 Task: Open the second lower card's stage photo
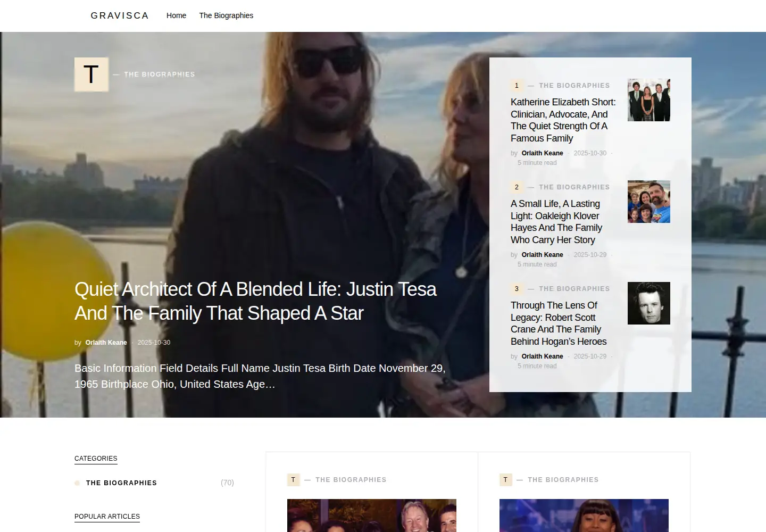584,516
